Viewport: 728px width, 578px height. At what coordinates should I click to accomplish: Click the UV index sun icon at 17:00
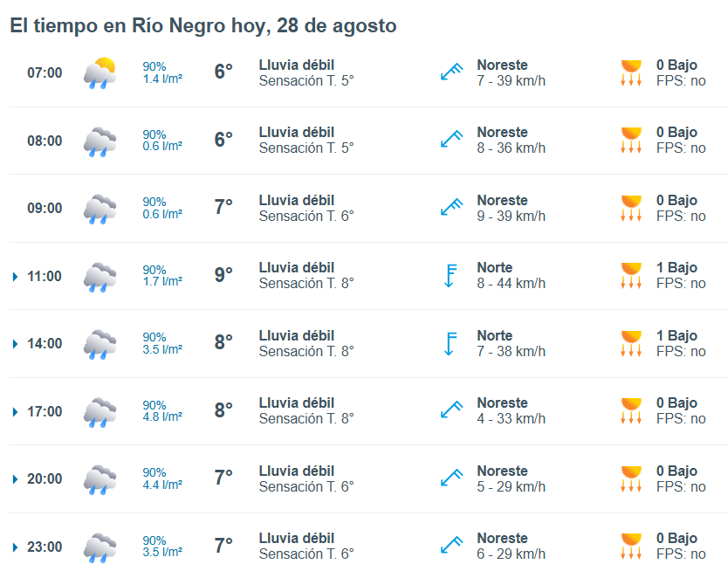(x=631, y=410)
